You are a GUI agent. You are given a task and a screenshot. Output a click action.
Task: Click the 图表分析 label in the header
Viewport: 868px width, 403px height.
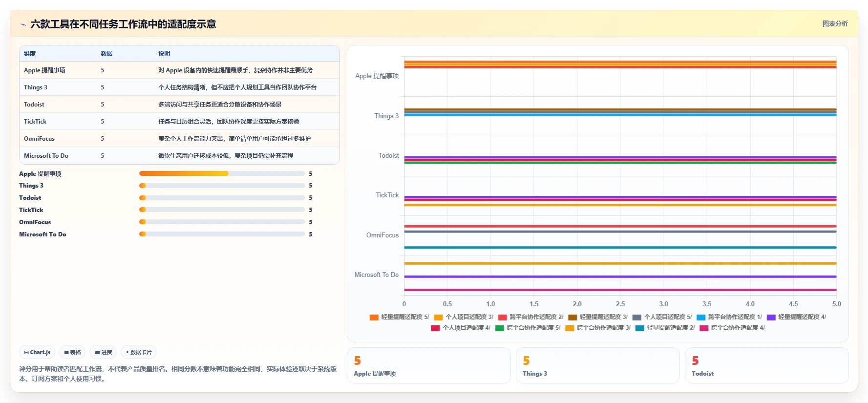[x=835, y=23]
